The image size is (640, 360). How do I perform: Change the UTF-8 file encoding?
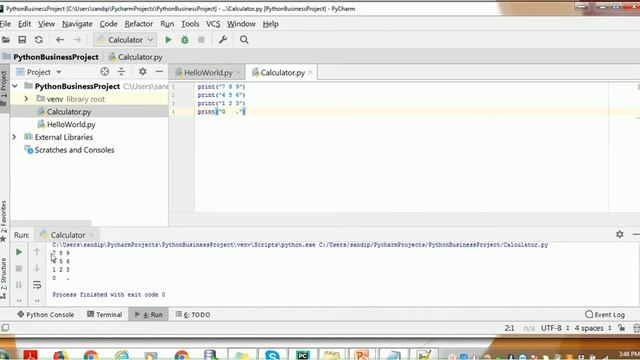tap(555, 328)
